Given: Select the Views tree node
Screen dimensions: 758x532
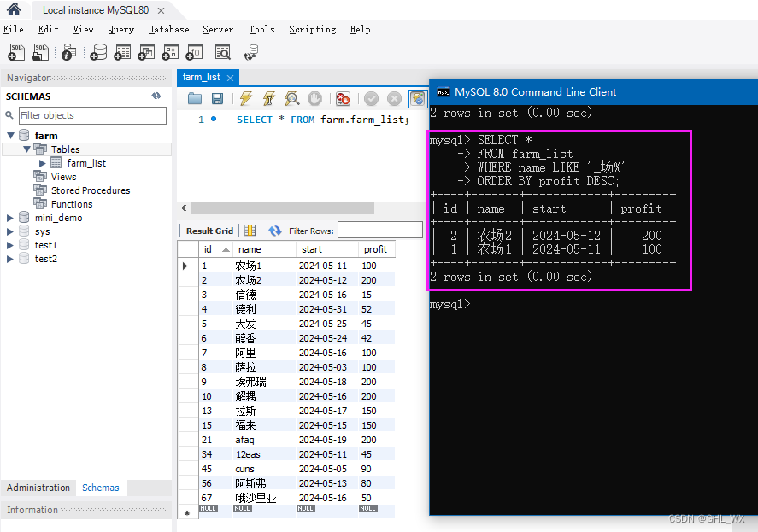Looking at the screenshot, I should click(x=64, y=177).
